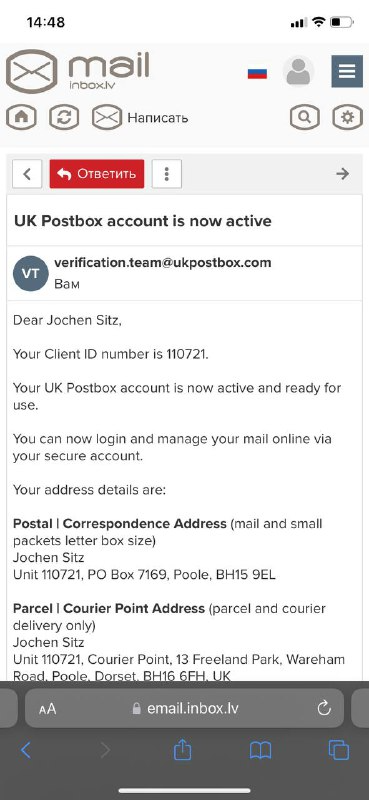Open Safari reader options AA button
Screen dimensions: 369x800
coord(47,708)
